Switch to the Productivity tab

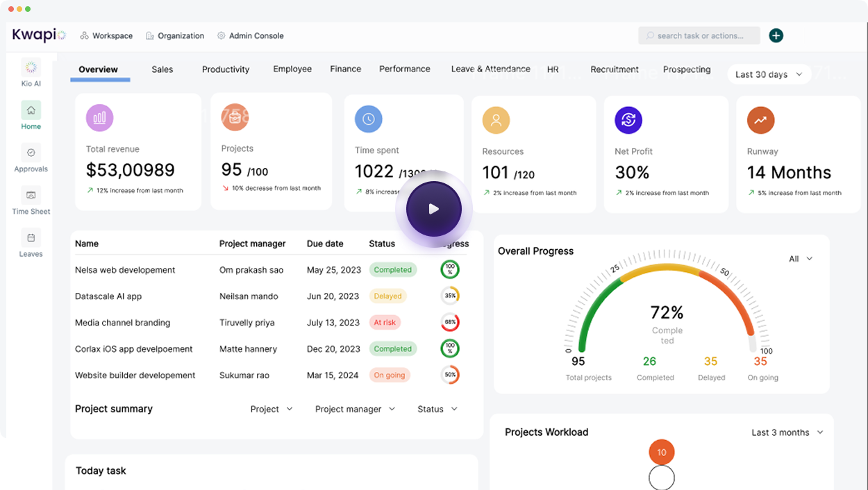point(226,69)
